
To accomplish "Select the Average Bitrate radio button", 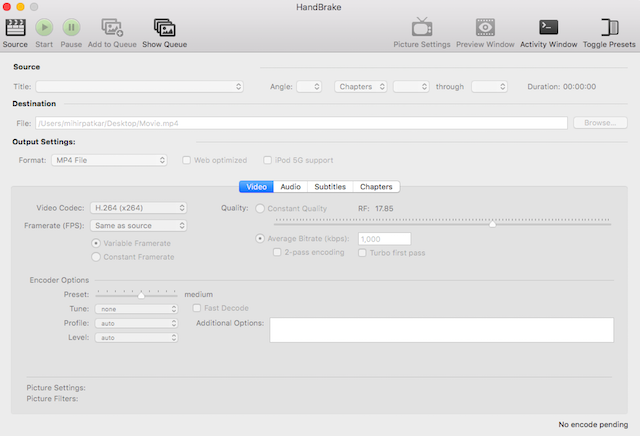I will pos(260,238).
